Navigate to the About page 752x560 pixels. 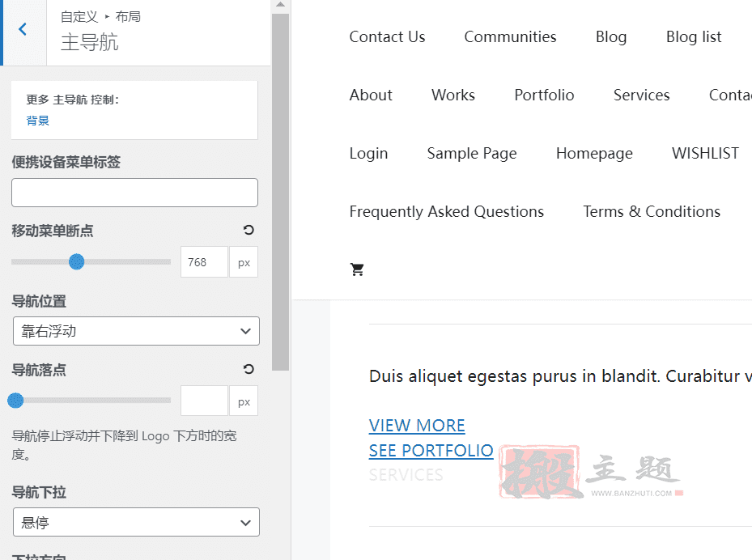point(371,95)
